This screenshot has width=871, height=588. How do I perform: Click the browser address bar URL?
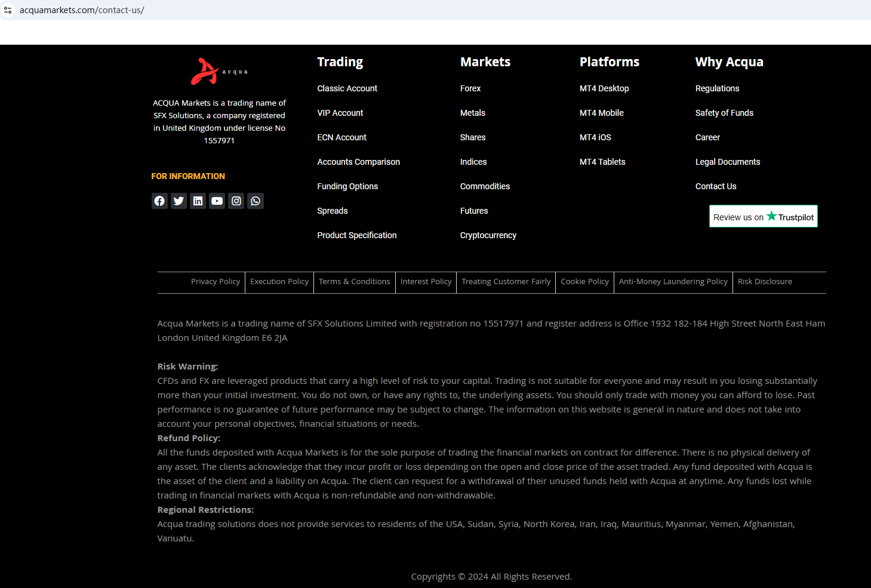pos(82,10)
